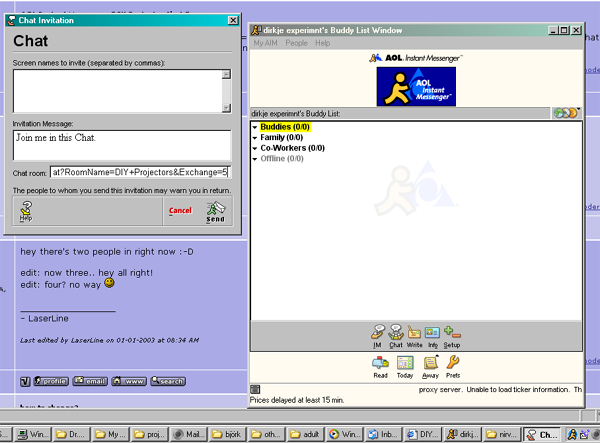
Task: Click the forum www button
Action: pyautogui.click(x=129, y=381)
